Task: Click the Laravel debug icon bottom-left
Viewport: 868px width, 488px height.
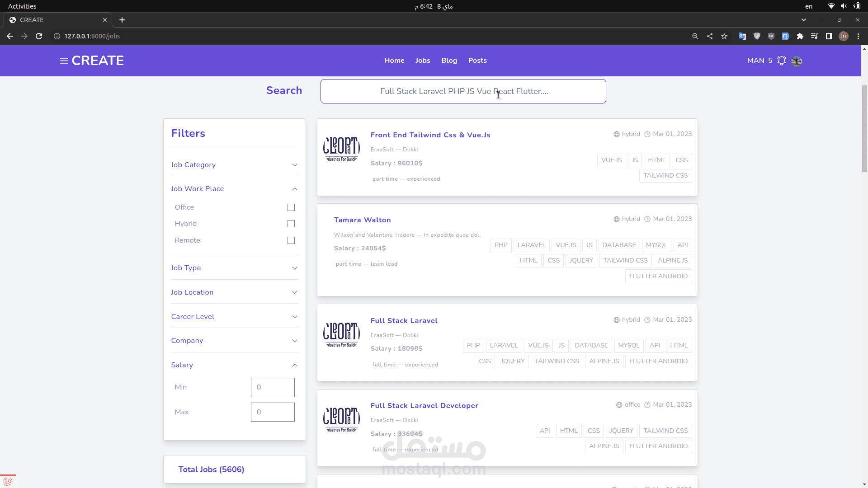Action: [8, 482]
